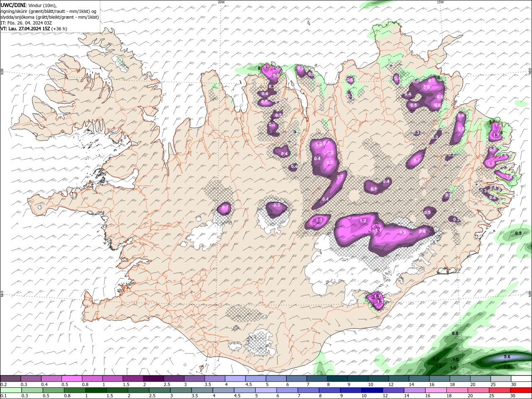This screenshot has width=532, height=399.
Task: Click the 15W longitude label
Action: tap(440, 2)
